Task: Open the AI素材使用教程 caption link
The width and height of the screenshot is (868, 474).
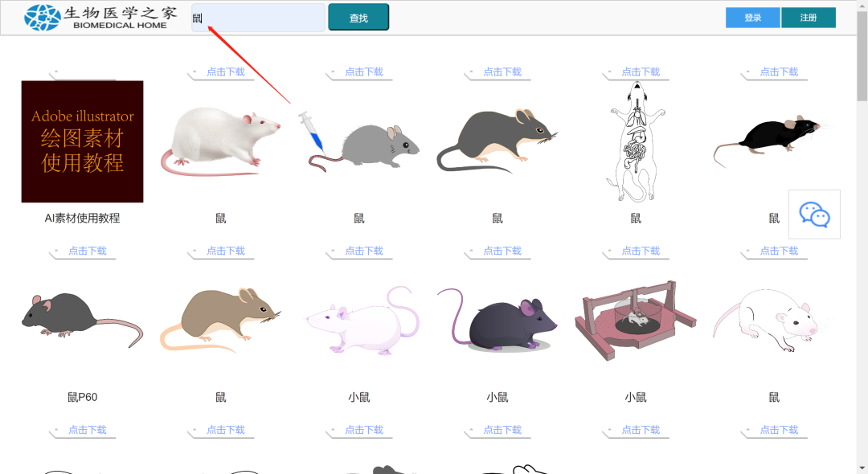Action: coord(82,218)
